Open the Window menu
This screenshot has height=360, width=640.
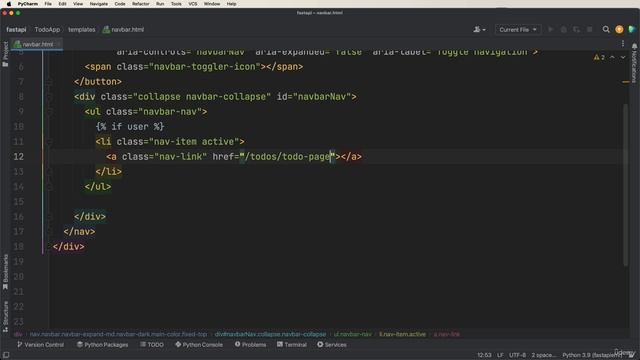[212, 4]
